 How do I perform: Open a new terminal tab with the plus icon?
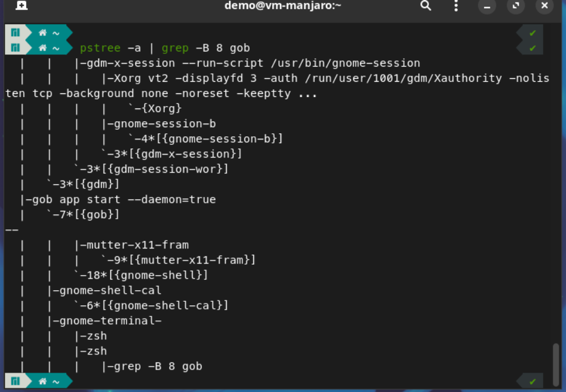point(21,6)
